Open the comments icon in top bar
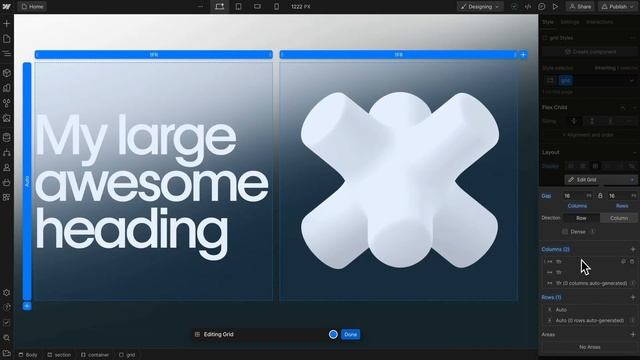This screenshot has width=640, height=360. (542, 7)
